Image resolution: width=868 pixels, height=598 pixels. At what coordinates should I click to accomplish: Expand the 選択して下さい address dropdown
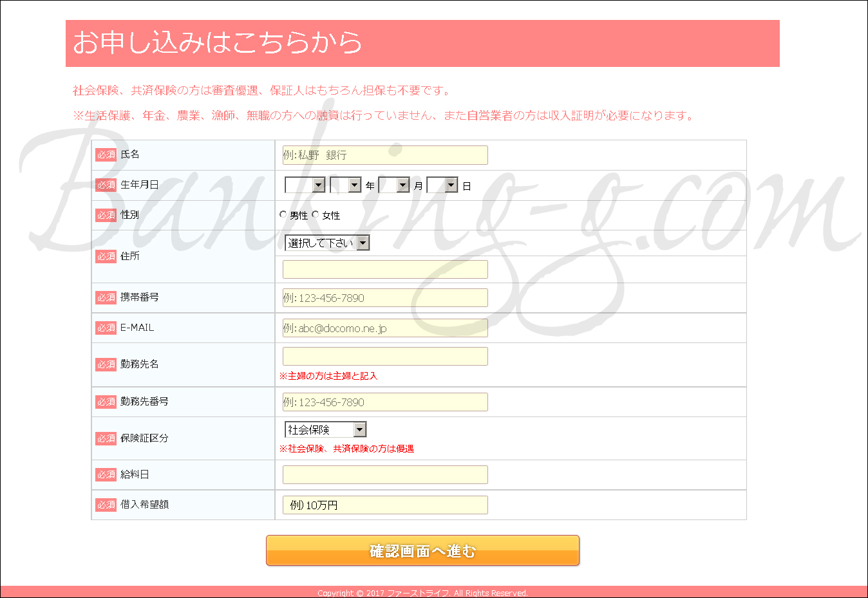pos(327,243)
